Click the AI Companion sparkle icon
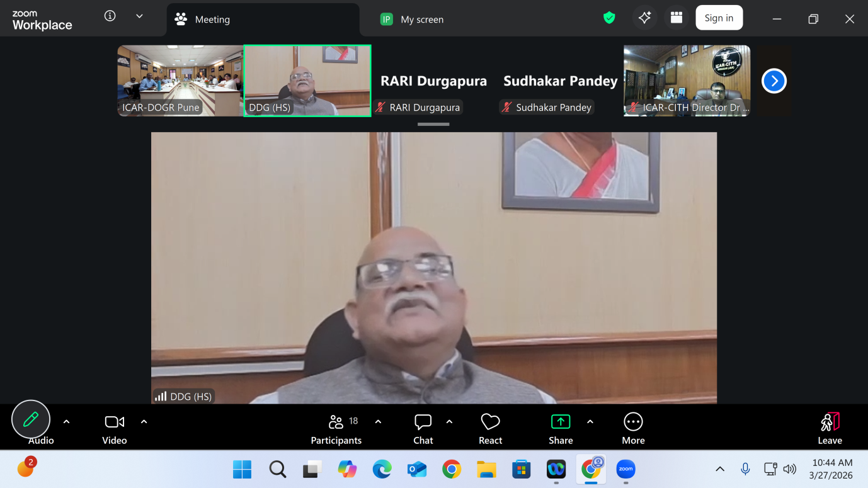868x488 pixels. (644, 18)
